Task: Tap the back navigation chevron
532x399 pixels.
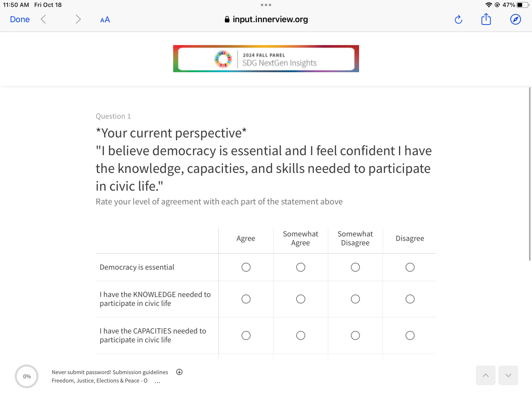Action: (43, 20)
